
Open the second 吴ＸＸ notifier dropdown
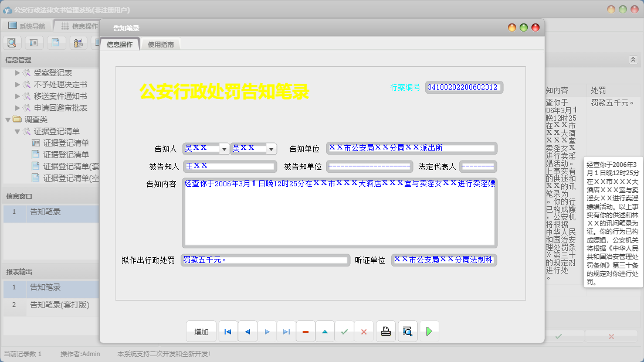tap(272, 148)
